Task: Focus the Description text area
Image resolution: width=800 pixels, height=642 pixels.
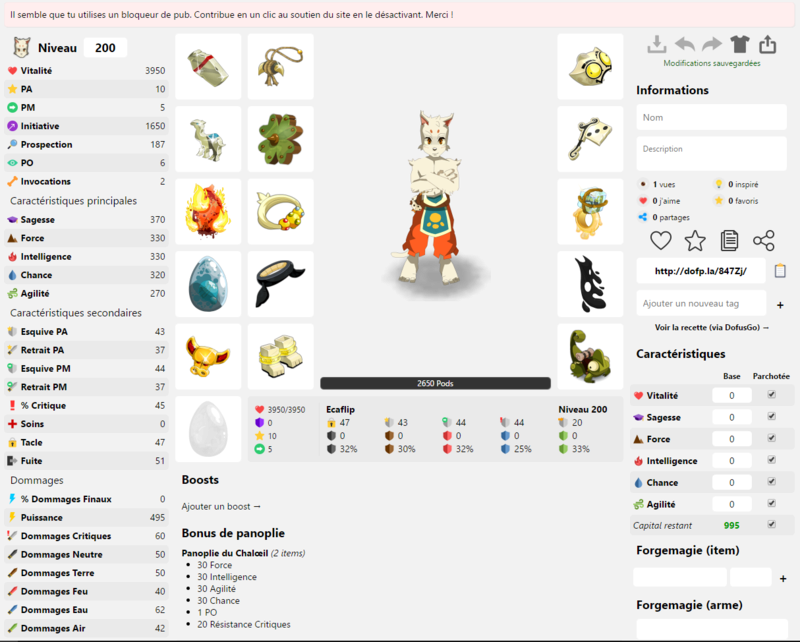Action: (711, 154)
